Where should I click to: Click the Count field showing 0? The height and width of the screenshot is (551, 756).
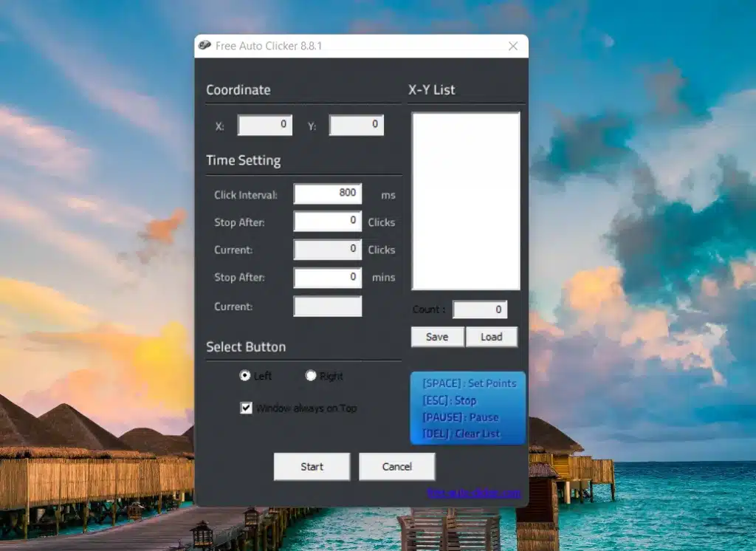[x=480, y=309]
